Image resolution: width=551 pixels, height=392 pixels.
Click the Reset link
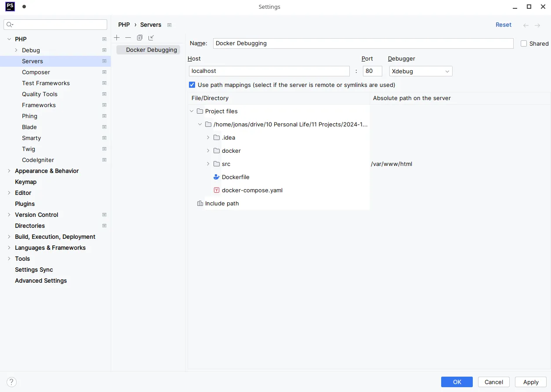point(503,25)
